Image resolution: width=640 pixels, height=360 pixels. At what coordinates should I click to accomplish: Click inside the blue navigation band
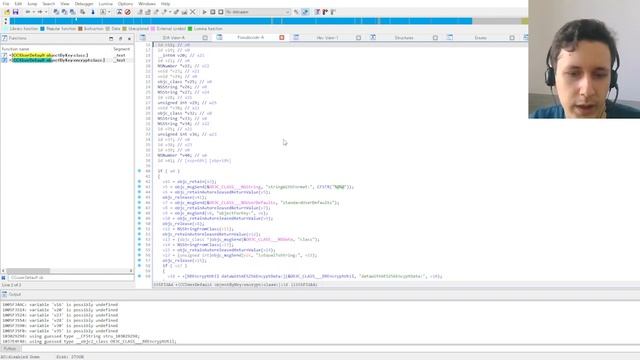[241, 21]
